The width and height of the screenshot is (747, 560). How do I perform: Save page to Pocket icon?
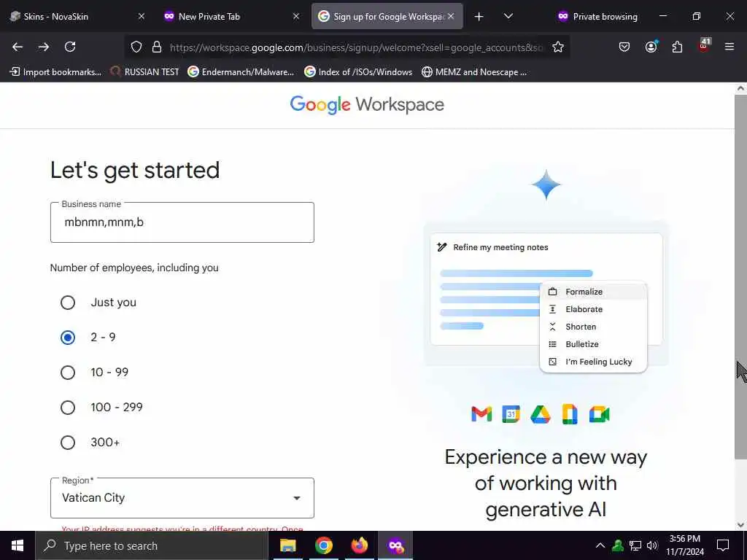click(624, 47)
